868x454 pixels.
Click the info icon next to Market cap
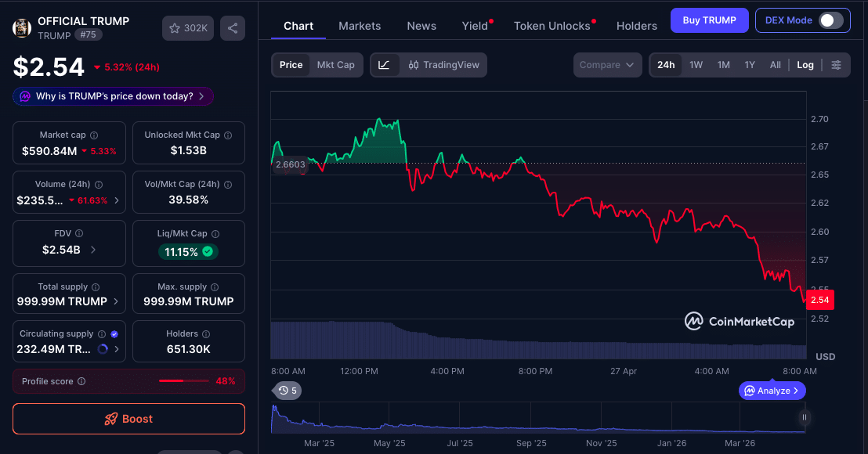[96, 134]
